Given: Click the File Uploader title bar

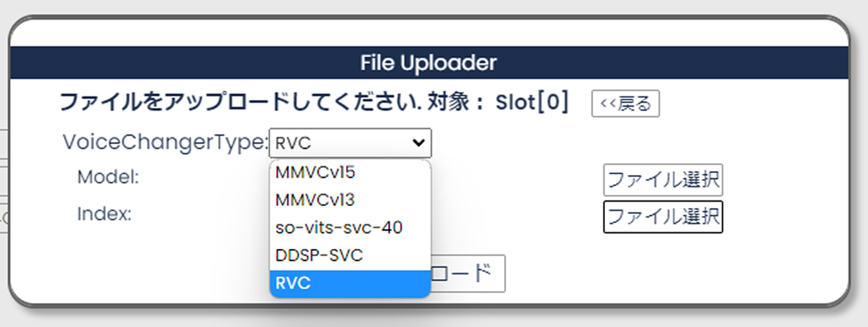Looking at the screenshot, I should point(428,63).
